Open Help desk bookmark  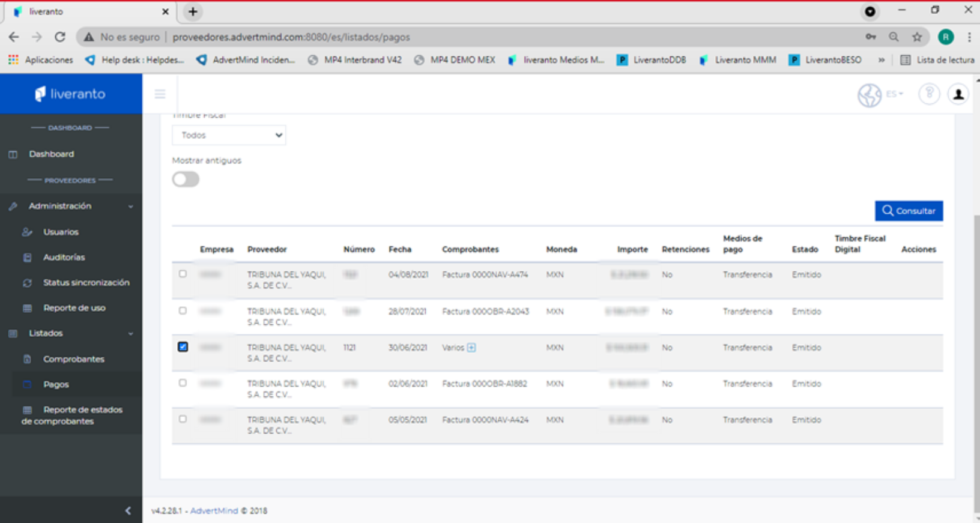pyautogui.click(x=135, y=60)
